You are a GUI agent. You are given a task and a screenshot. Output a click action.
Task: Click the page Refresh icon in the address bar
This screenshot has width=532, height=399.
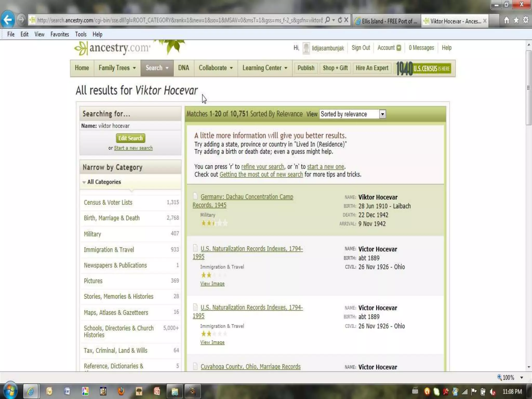[340, 20]
